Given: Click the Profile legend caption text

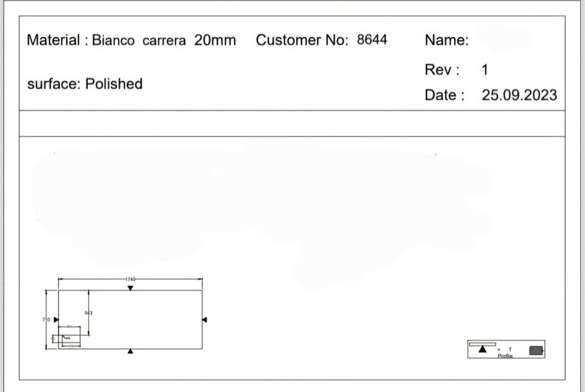Looking at the screenshot, I should (505, 356).
